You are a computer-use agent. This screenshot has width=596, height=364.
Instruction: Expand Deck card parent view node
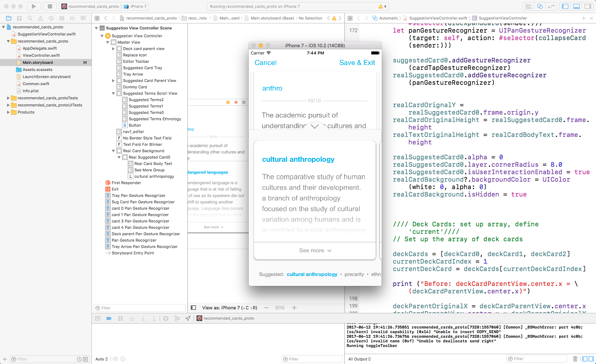113,49
